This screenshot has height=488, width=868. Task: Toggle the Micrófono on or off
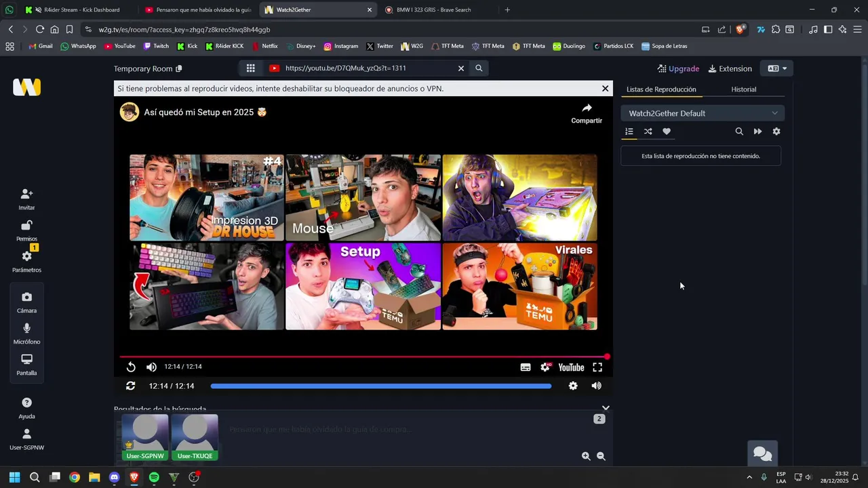[26, 328]
